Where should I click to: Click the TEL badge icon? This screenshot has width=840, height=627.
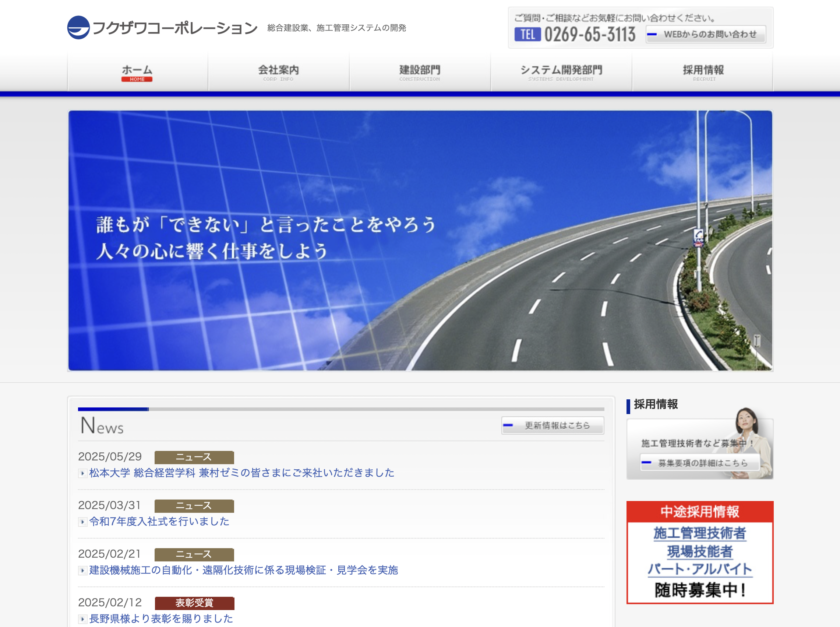pos(527,35)
